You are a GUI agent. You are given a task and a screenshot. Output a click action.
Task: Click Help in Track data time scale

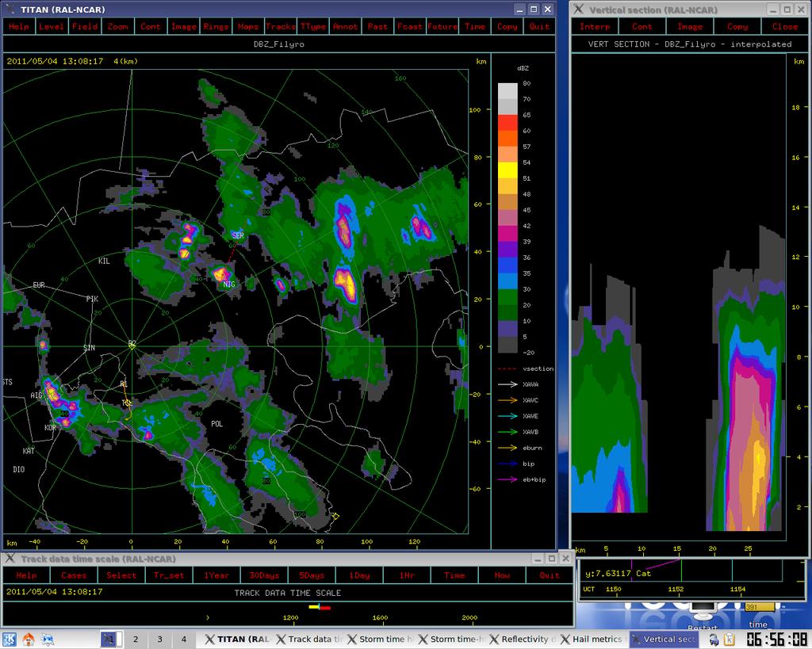click(26, 575)
